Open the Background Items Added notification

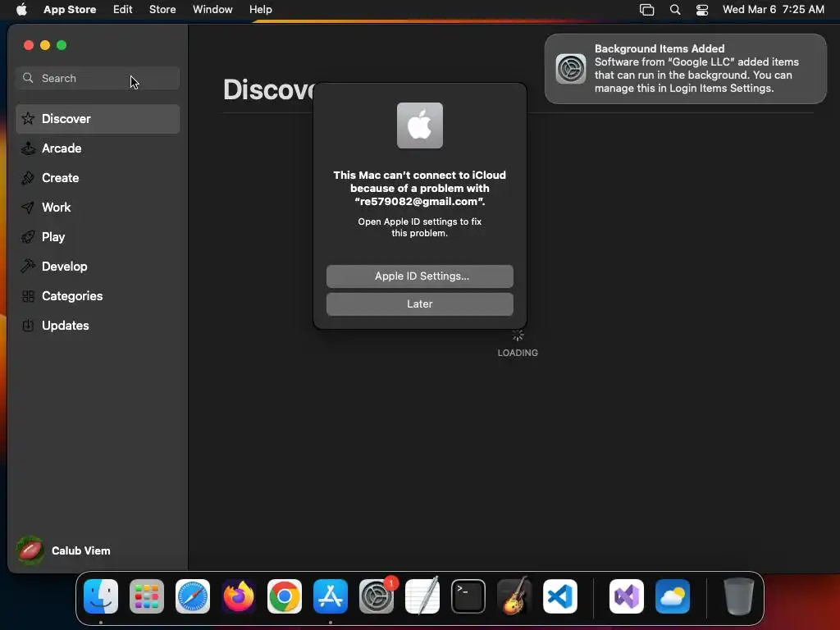point(685,69)
